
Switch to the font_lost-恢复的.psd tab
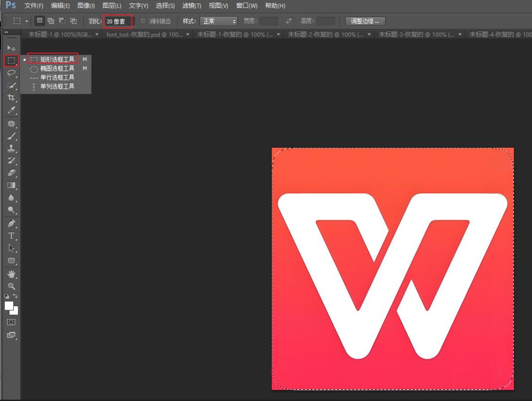tap(144, 34)
